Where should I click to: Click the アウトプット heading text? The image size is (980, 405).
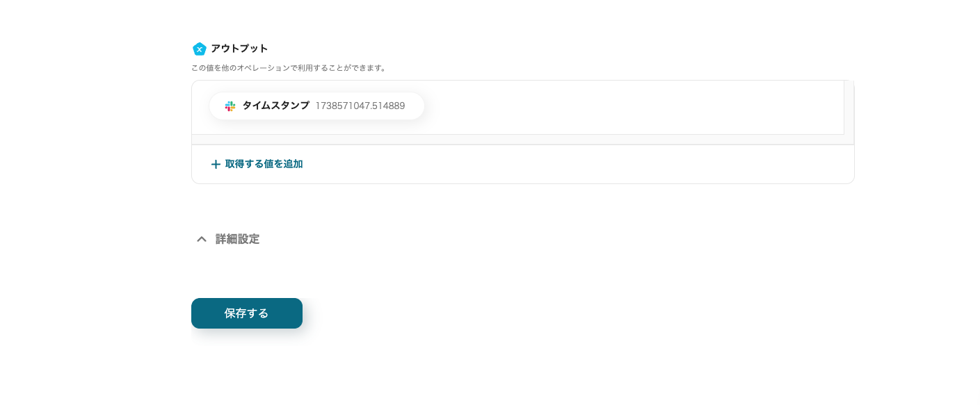tap(239, 49)
